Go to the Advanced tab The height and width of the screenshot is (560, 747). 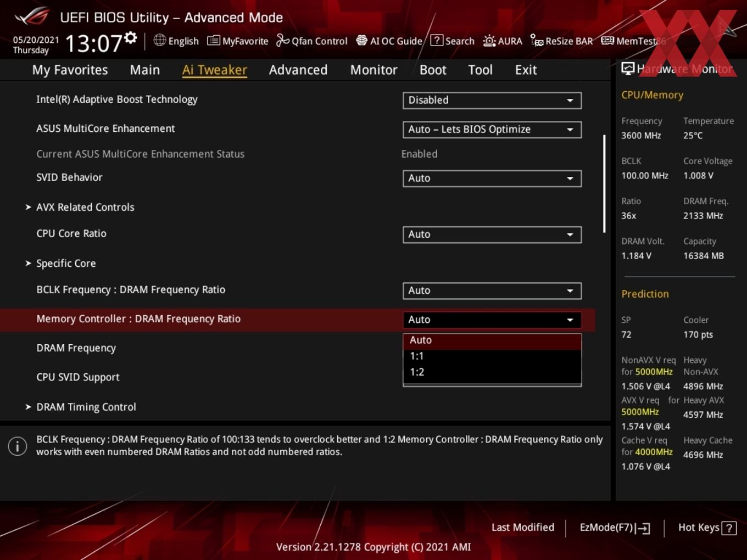[x=298, y=70]
